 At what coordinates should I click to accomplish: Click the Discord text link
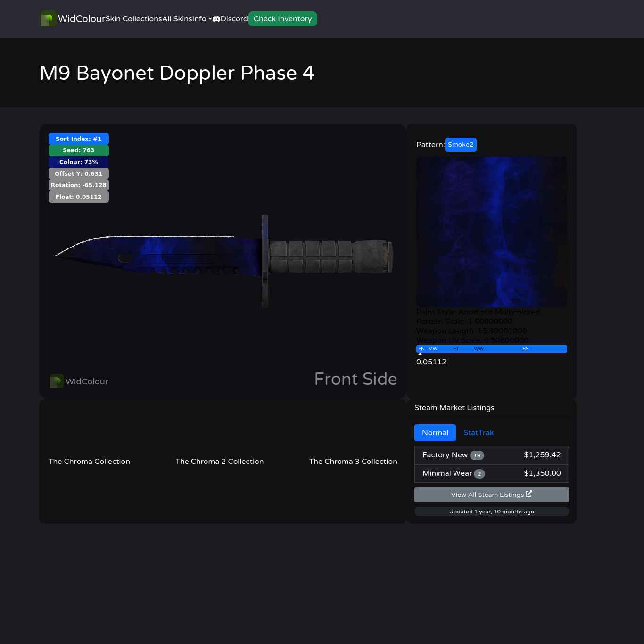(x=234, y=19)
